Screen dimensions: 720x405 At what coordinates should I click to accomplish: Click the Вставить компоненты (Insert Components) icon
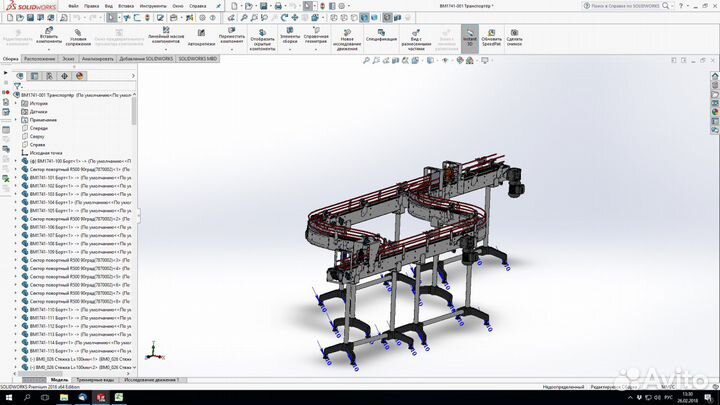(x=48, y=34)
